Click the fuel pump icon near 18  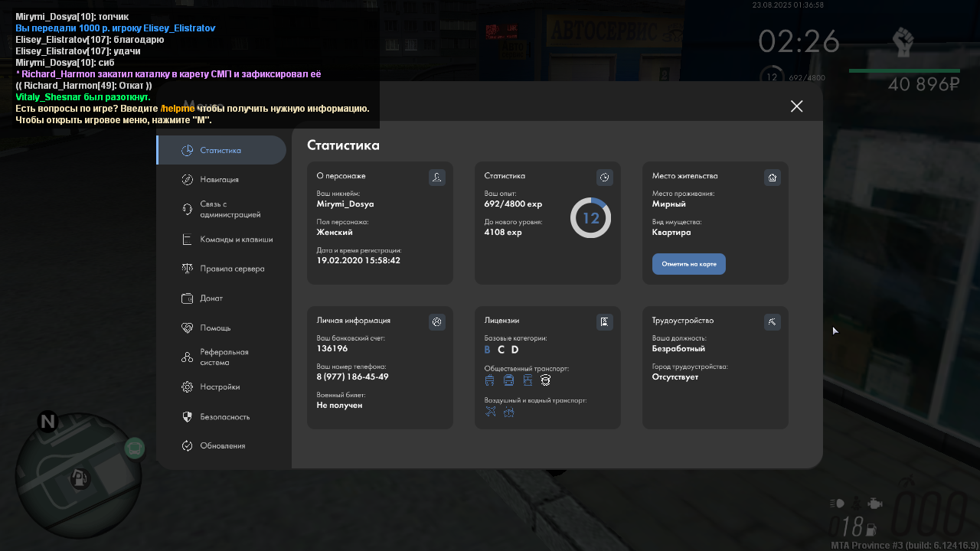871,529
